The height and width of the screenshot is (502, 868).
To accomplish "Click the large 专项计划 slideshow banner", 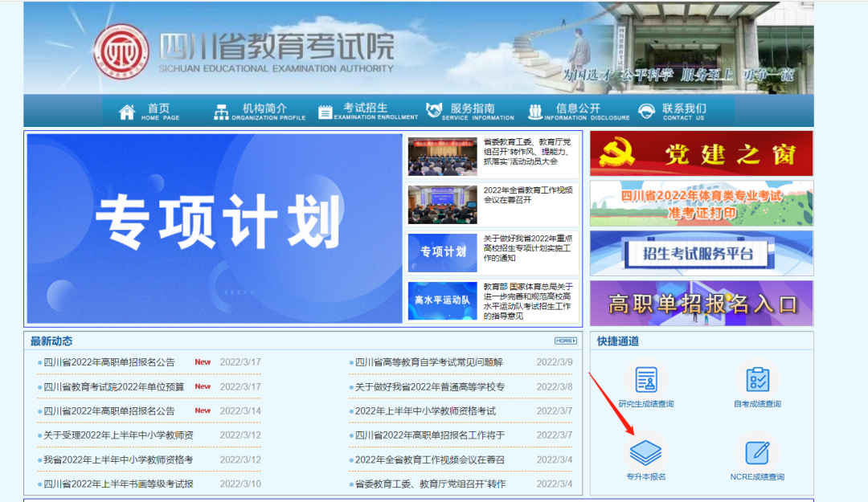I will [x=215, y=229].
